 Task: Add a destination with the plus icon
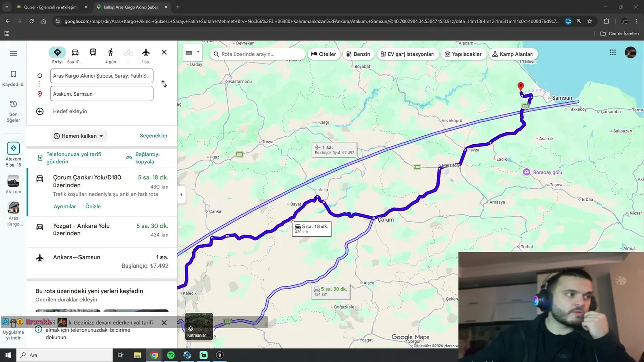tap(40, 111)
